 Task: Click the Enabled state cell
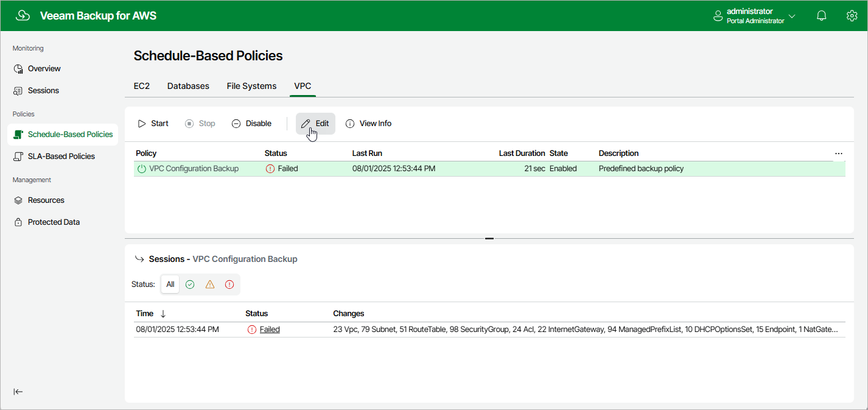click(563, 169)
